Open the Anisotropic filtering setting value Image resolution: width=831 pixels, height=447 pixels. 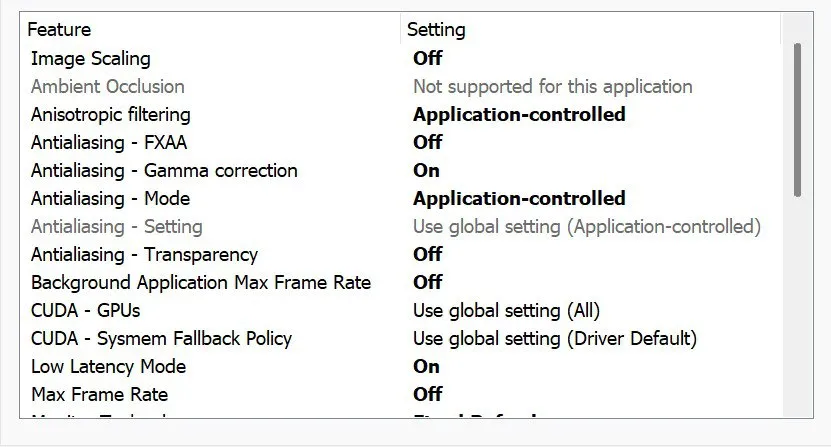click(519, 114)
